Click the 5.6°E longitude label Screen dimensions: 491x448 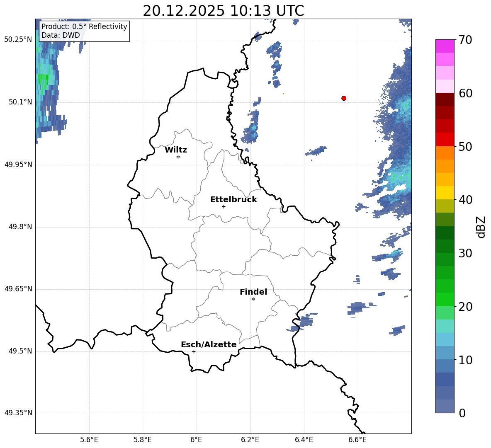[x=89, y=440]
